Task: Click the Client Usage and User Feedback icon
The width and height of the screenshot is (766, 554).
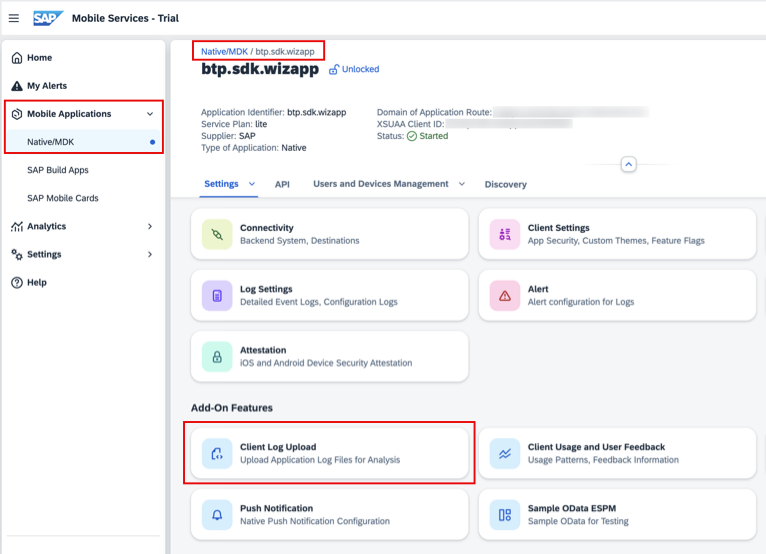Action: [505, 454]
